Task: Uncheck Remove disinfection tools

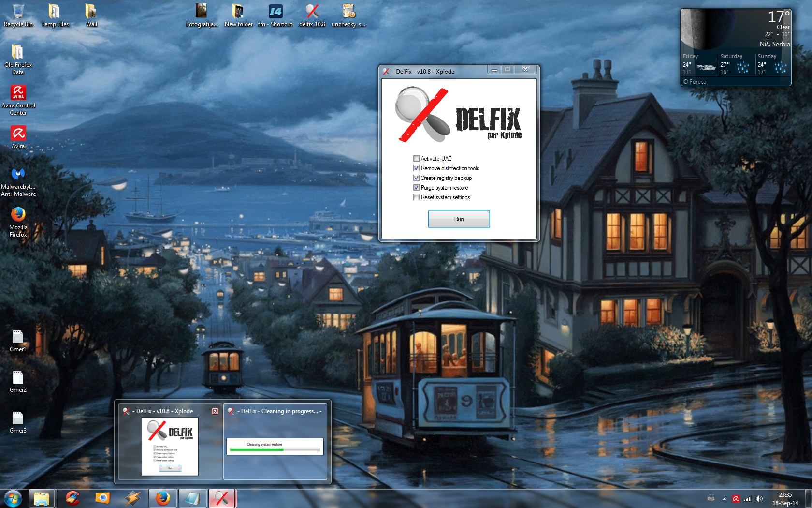Action: pyautogui.click(x=416, y=168)
